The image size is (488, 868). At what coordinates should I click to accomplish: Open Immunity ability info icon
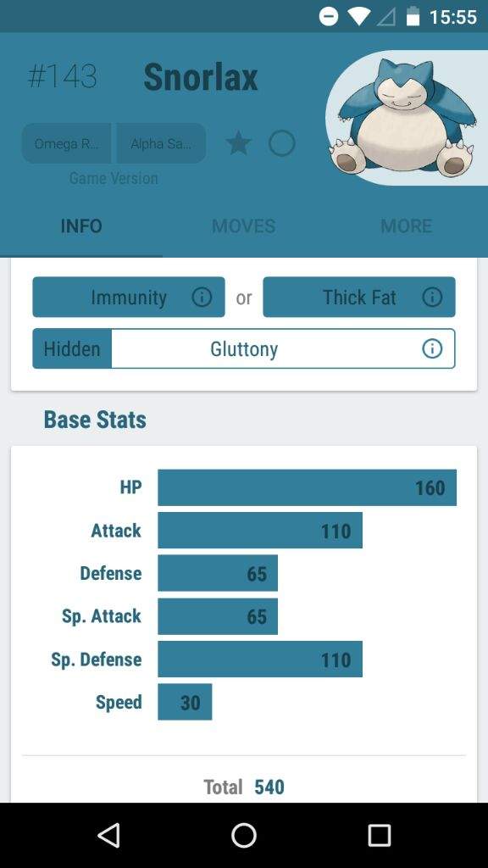pyautogui.click(x=202, y=298)
